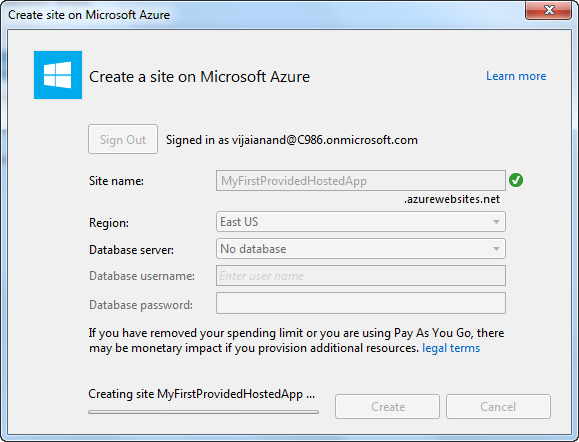Click the signed-in account email text
Screen dimensions: 579x442
point(325,140)
